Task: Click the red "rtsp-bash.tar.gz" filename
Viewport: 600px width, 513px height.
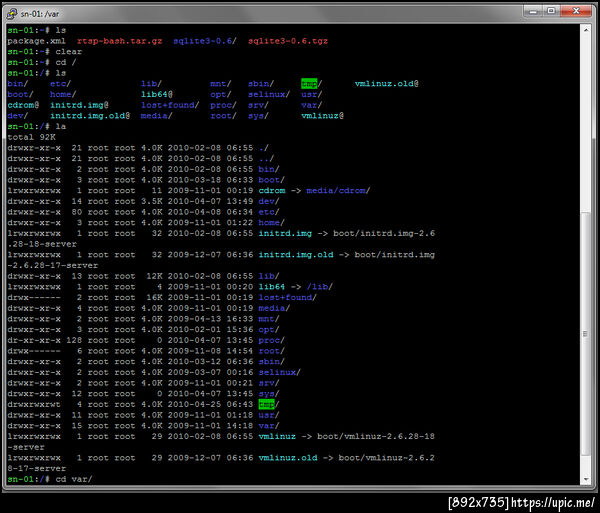Action: pos(119,41)
